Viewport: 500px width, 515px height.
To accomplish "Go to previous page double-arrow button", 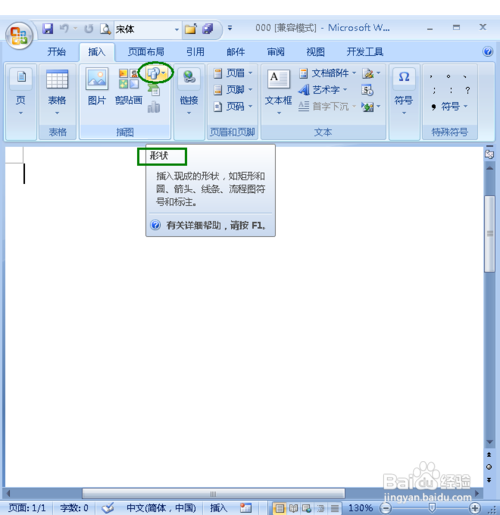I will 489,455.
